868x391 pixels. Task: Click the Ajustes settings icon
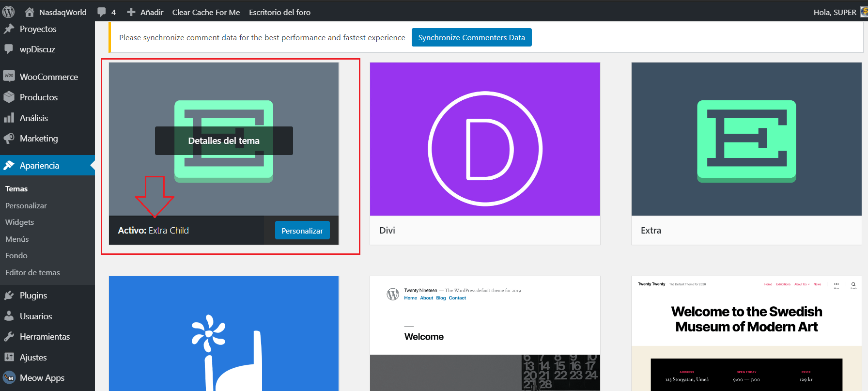tap(9, 358)
